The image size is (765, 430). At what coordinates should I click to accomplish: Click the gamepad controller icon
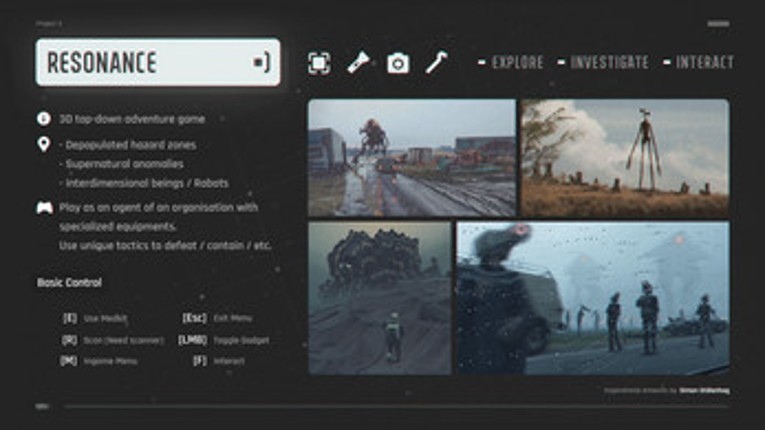pos(44,208)
